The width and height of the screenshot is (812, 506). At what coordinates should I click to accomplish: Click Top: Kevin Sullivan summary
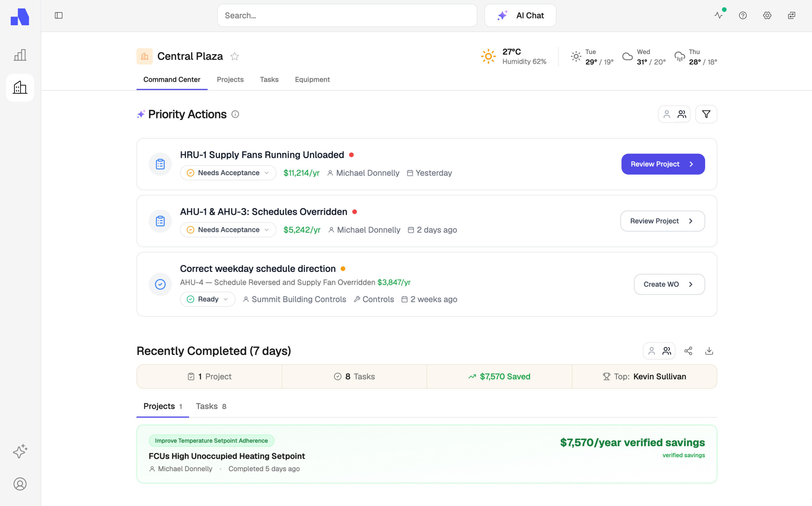644,377
